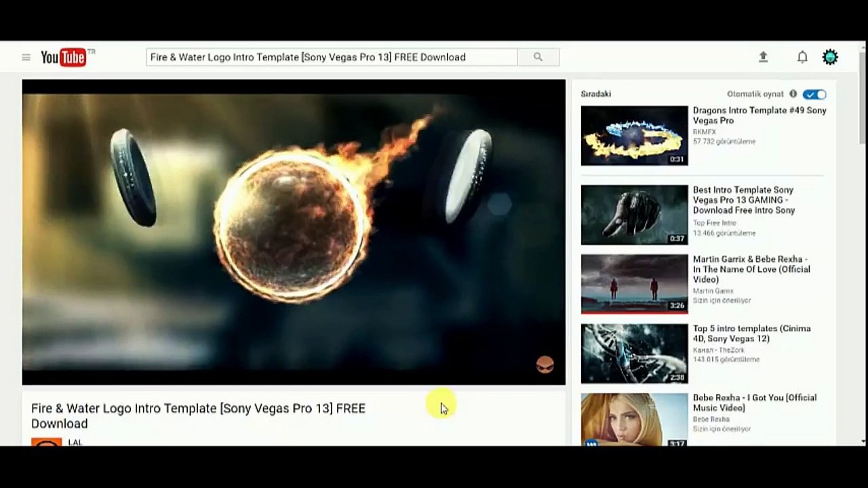Click the 57.732 görüntüleme view count
This screenshot has width=868, height=488.
click(724, 142)
